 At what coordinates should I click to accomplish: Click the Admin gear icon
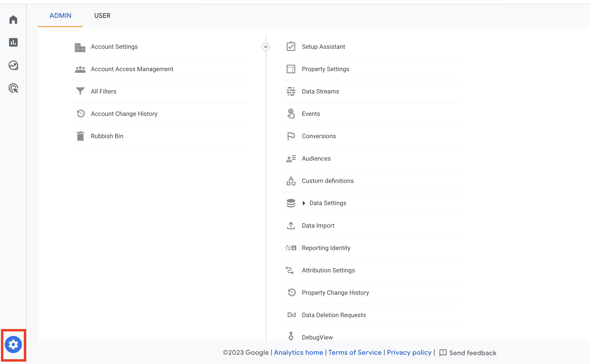coord(13,344)
